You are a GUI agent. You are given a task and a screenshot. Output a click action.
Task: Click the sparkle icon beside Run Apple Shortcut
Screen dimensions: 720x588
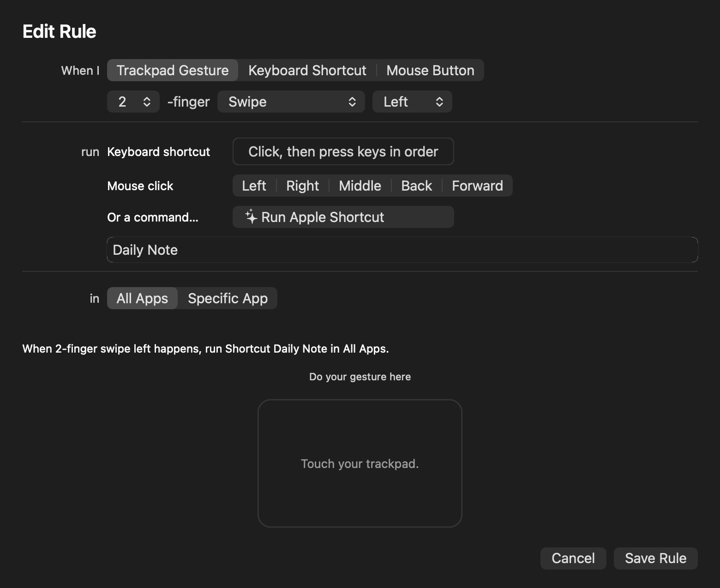pyautogui.click(x=251, y=216)
